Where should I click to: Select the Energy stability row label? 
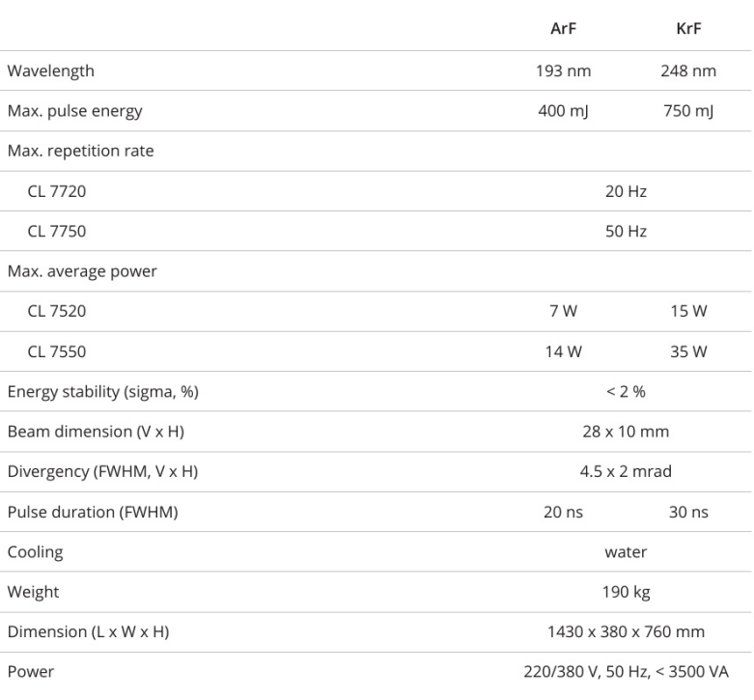coord(103,391)
